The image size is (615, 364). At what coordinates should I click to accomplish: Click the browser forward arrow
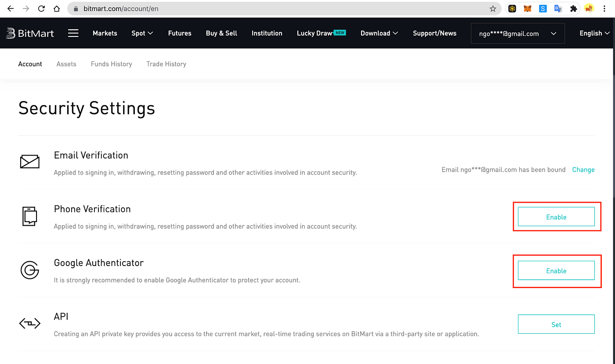tap(26, 8)
